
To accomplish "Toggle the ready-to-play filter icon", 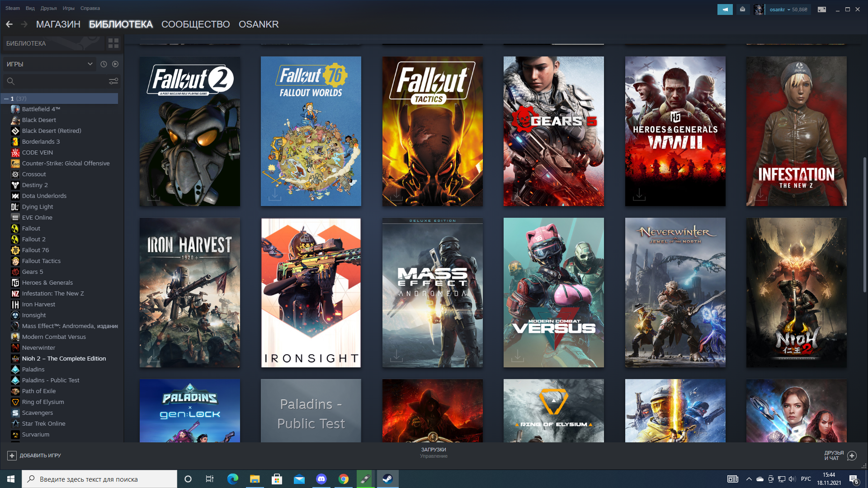I will coord(115,64).
